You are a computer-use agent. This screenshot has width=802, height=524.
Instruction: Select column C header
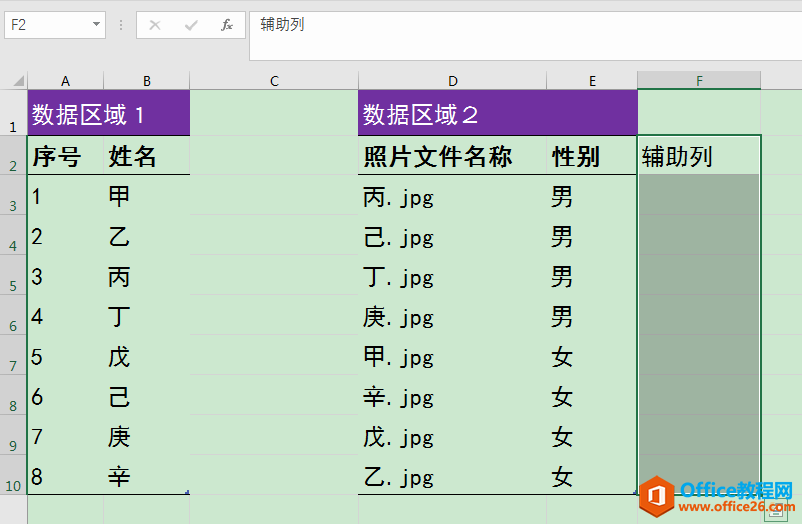coord(274,81)
